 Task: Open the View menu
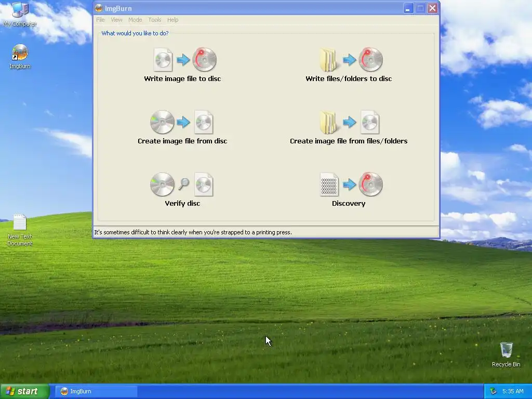116,20
